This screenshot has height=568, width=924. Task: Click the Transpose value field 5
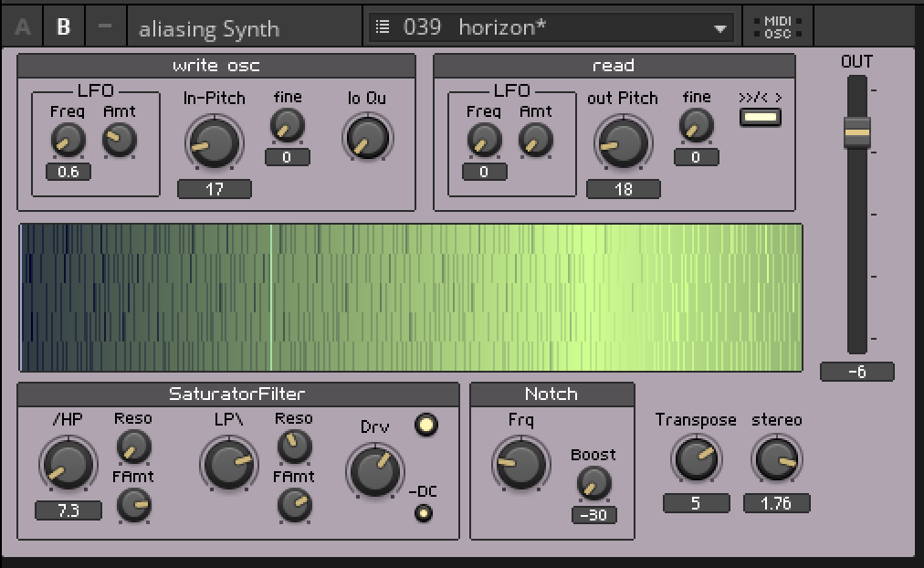click(697, 504)
